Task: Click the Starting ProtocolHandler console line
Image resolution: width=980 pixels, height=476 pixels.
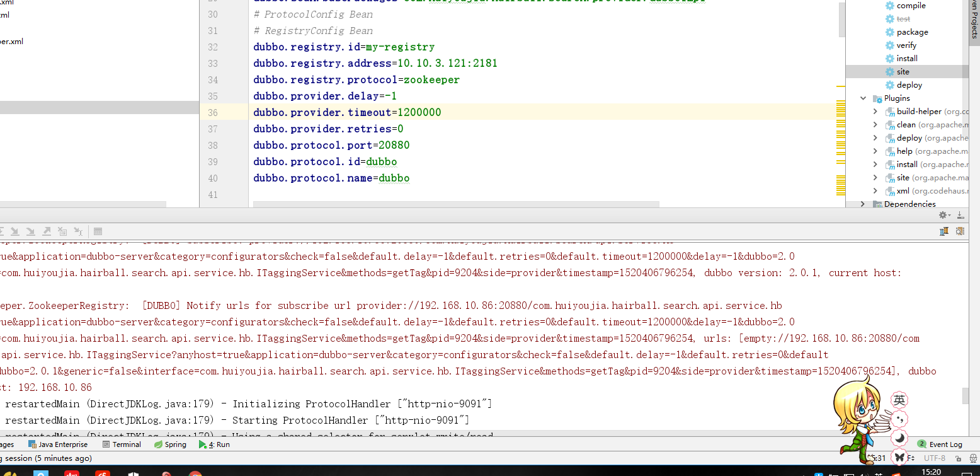Action: (237, 420)
